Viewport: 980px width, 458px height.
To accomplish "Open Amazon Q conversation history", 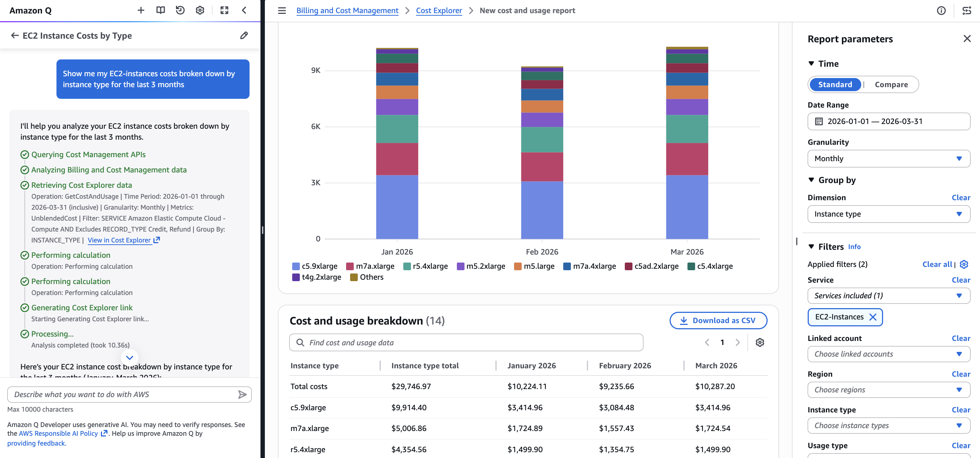I will (180, 10).
